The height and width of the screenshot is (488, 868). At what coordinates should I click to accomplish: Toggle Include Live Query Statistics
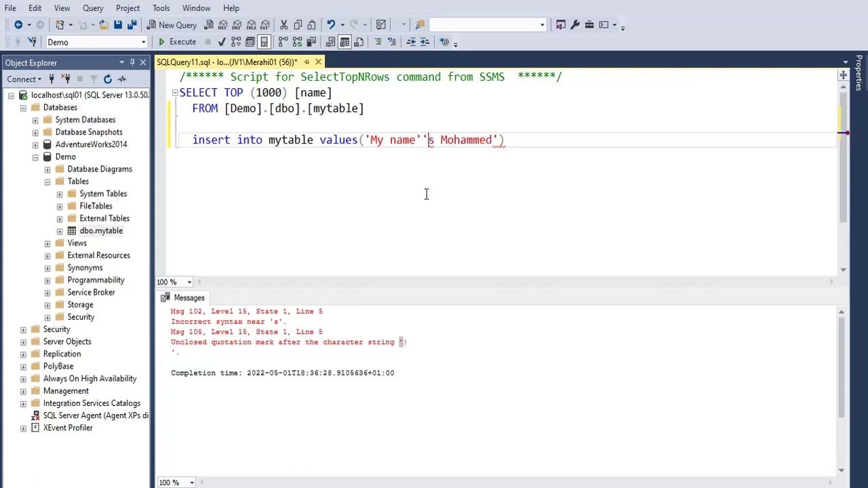[x=297, y=42]
